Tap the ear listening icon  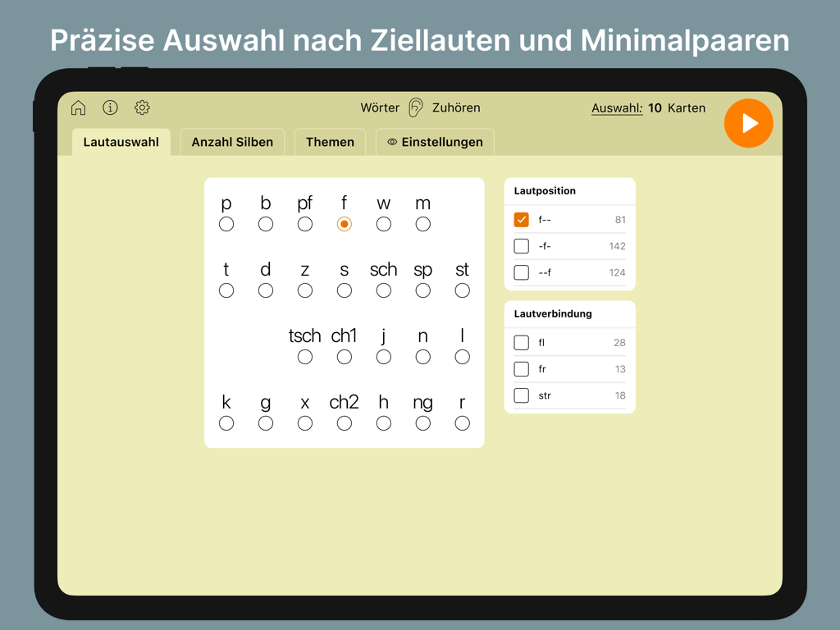point(416,107)
